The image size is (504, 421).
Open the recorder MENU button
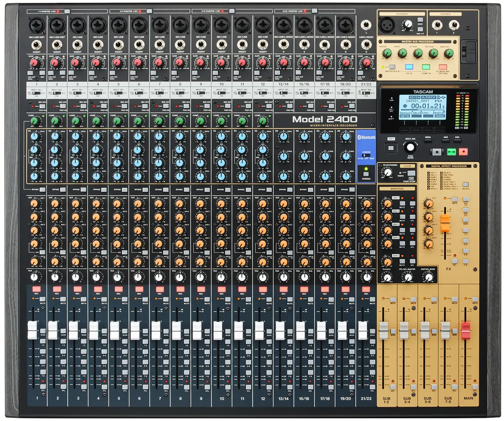pyautogui.click(x=428, y=141)
